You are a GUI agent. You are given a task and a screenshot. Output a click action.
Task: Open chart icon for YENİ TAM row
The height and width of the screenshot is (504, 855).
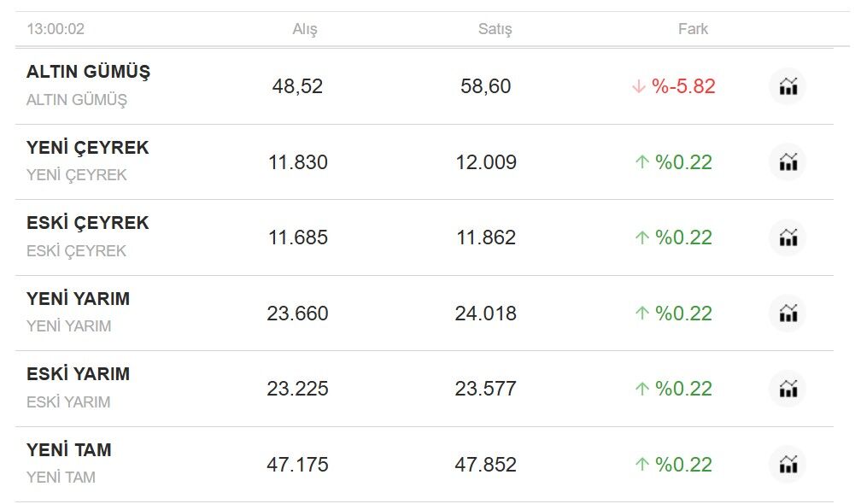[x=788, y=464]
